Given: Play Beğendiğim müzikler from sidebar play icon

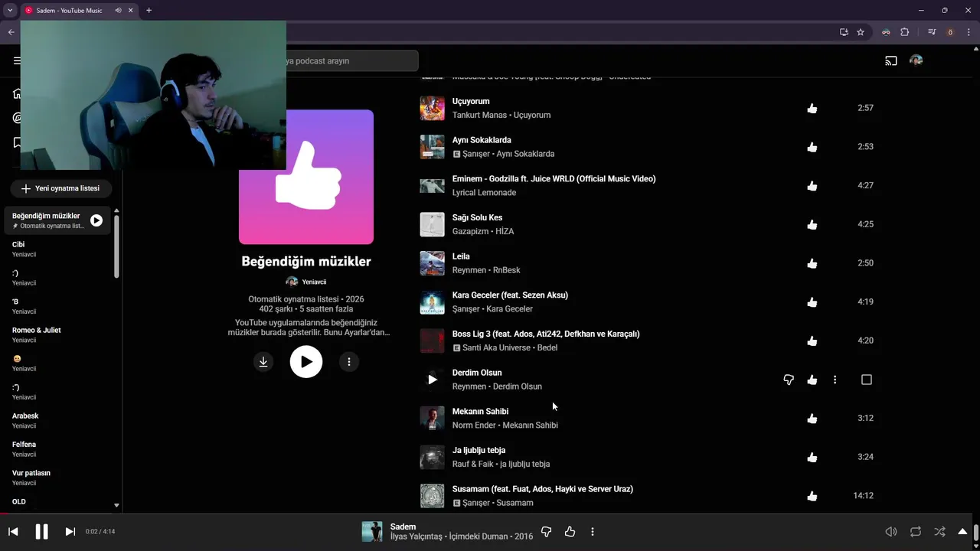Looking at the screenshot, I should pyautogui.click(x=96, y=220).
